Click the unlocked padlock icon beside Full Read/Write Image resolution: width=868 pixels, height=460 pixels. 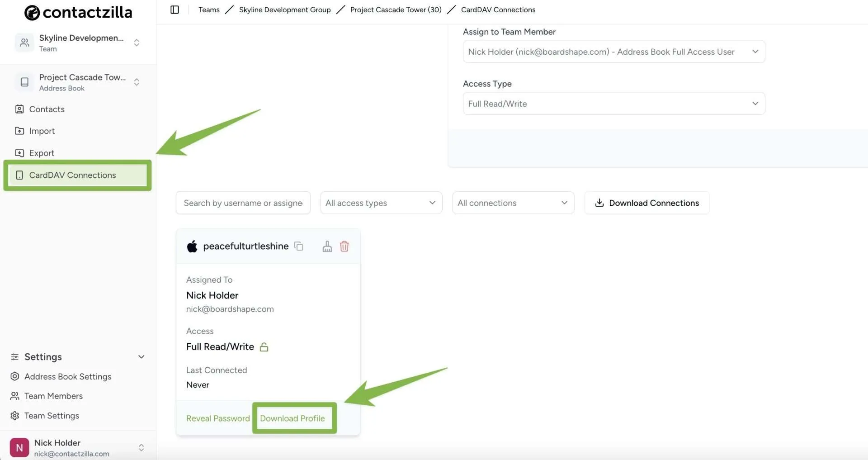(x=264, y=347)
